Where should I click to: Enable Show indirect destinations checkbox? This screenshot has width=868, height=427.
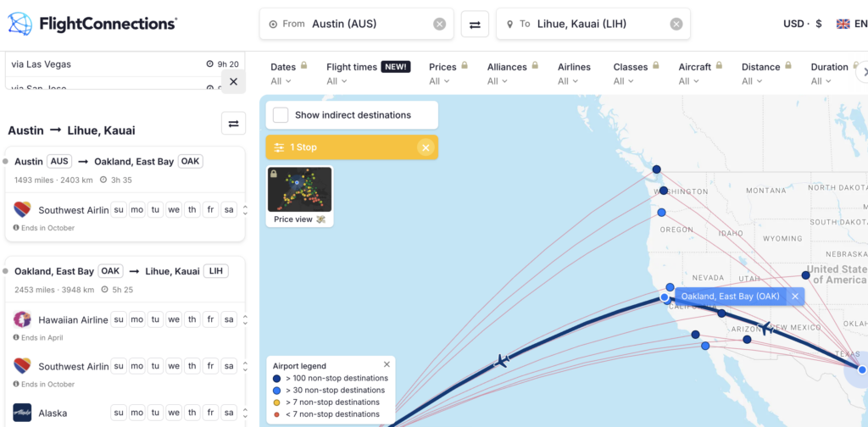coord(281,115)
